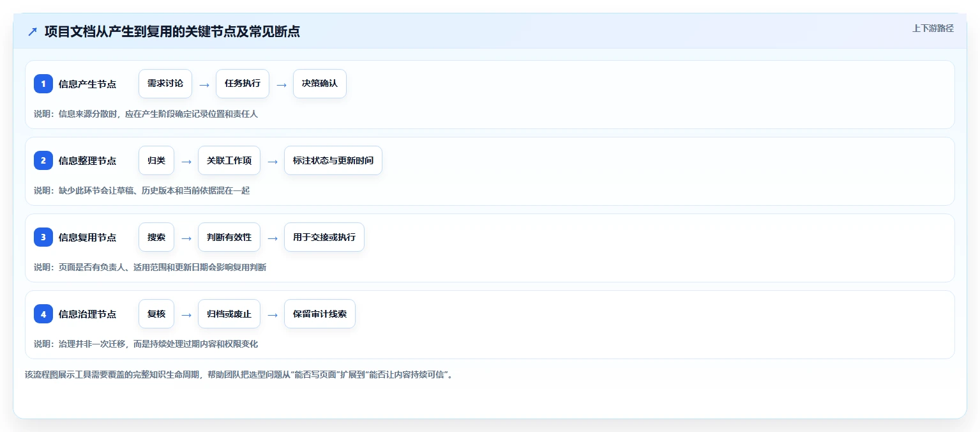Click the note about 页面是否有负责人
Viewport: 980px width, 432px height.
(150, 267)
